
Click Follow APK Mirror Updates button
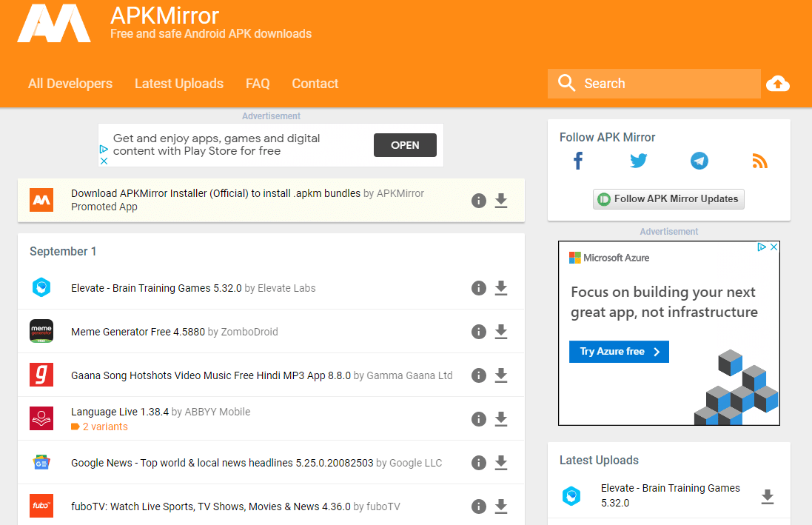click(x=668, y=198)
